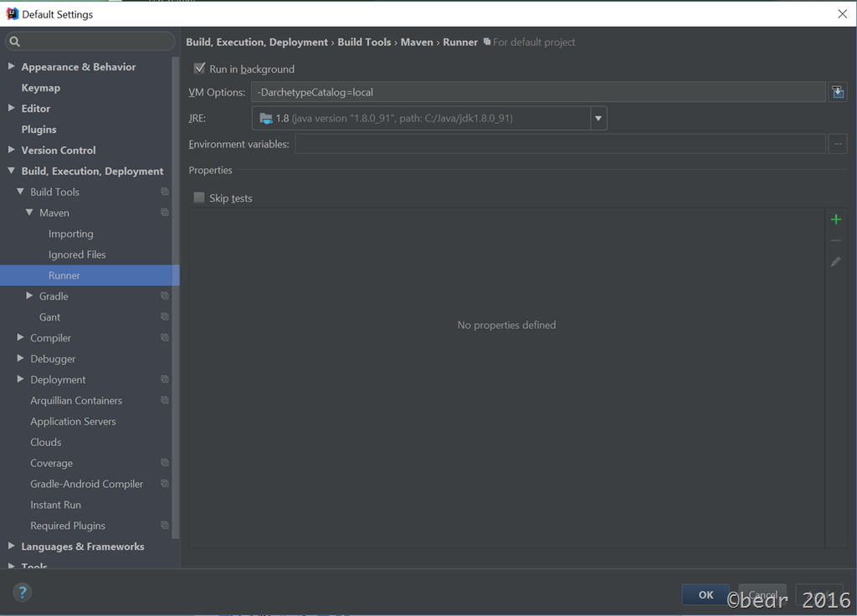The width and height of the screenshot is (857, 616).
Task: Click Build Tools in the breadcrumb path
Action: [x=364, y=42]
